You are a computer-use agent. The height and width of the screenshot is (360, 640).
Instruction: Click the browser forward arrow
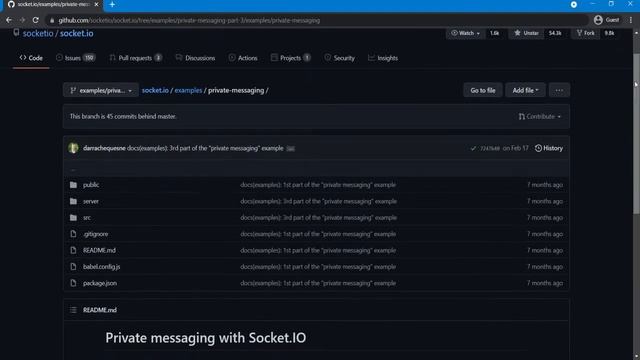point(22,20)
